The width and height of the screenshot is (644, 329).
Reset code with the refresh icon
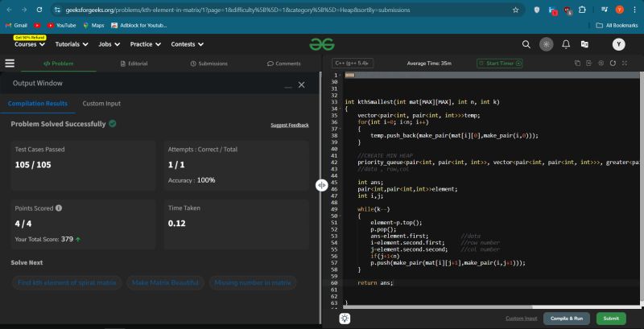pyautogui.click(x=613, y=63)
